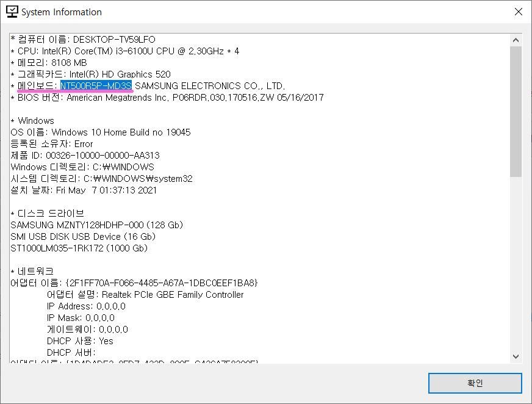The image size is (532, 404).
Task: Click the SAMSUNG MZNTY128HDHP-000 disk entry
Action: click(x=96, y=225)
